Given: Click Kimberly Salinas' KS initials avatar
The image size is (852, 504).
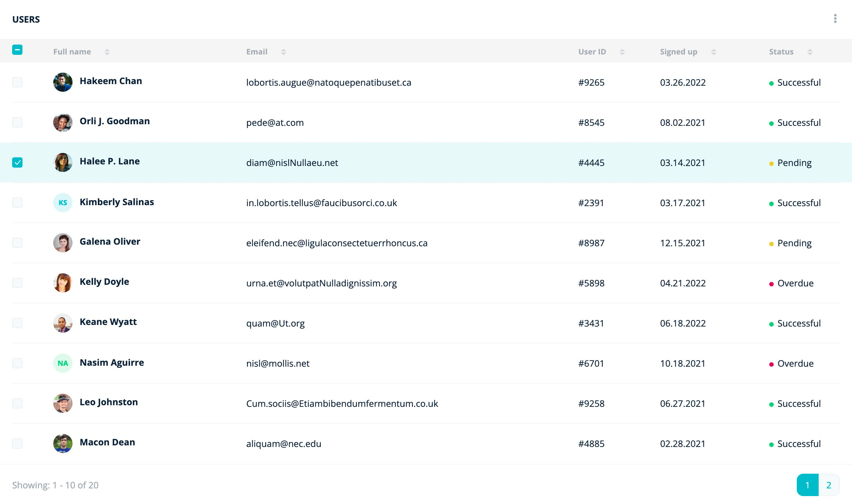Looking at the screenshot, I should [63, 203].
